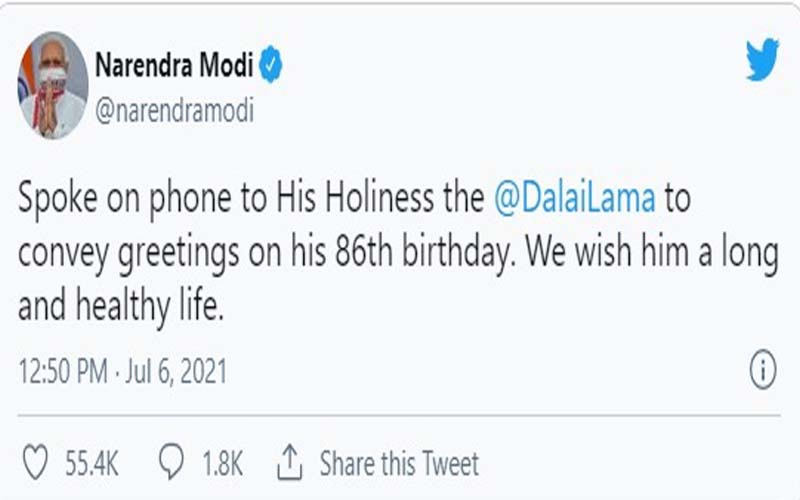The height and width of the screenshot is (500, 800).
Task: Open the @narendramodi handle link
Action: tap(174, 111)
